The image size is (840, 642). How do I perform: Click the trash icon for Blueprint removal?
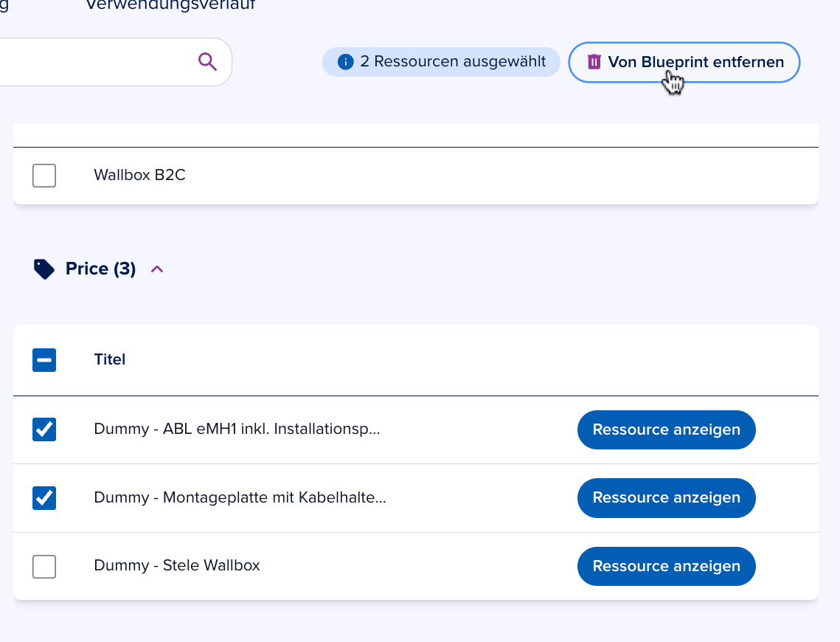594,62
